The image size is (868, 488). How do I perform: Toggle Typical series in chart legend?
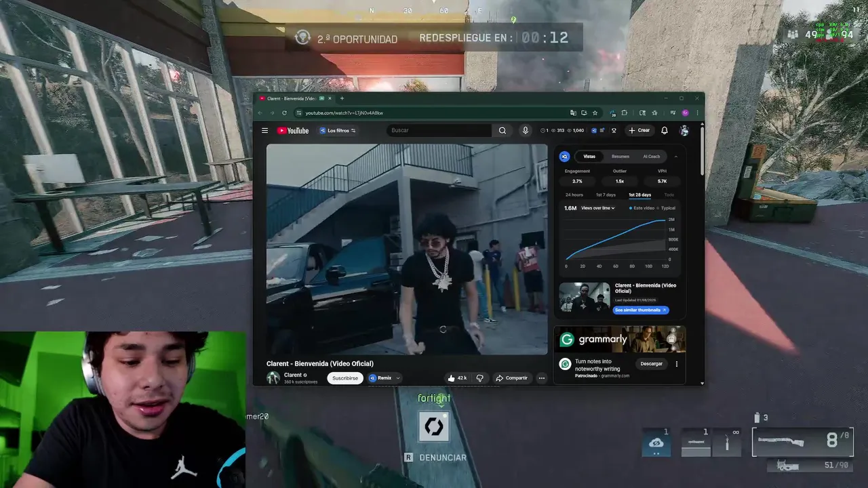(x=666, y=208)
